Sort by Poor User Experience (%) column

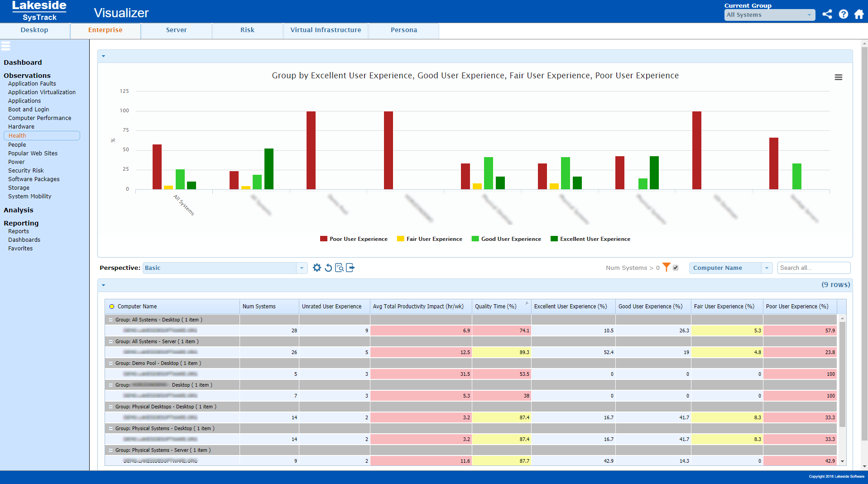point(800,307)
